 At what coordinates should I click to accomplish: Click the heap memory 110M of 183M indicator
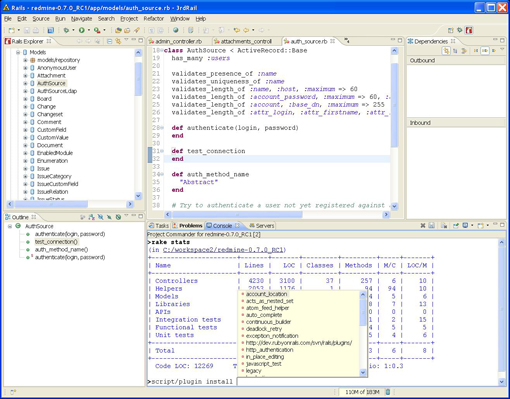point(362,392)
